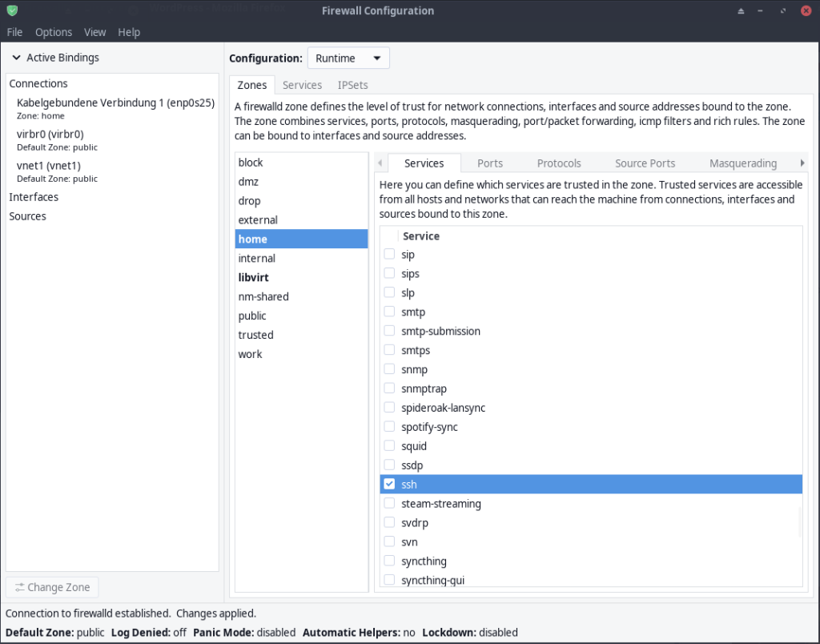Open the Masquerading tab
820x644 pixels.
coord(742,163)
